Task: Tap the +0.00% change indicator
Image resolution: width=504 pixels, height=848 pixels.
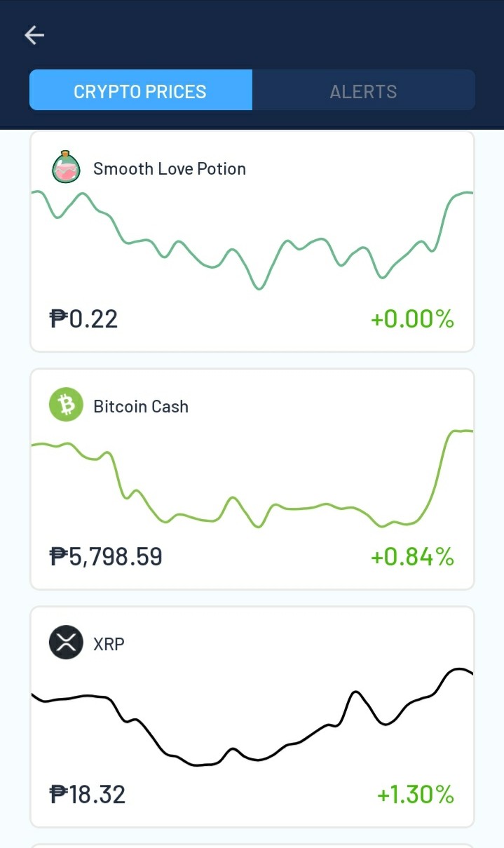Action: pos(413,319)
